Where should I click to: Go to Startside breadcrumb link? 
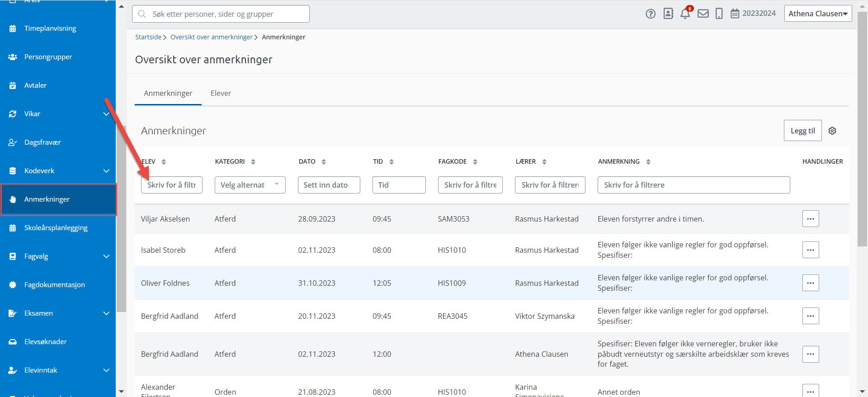[148, 37]
